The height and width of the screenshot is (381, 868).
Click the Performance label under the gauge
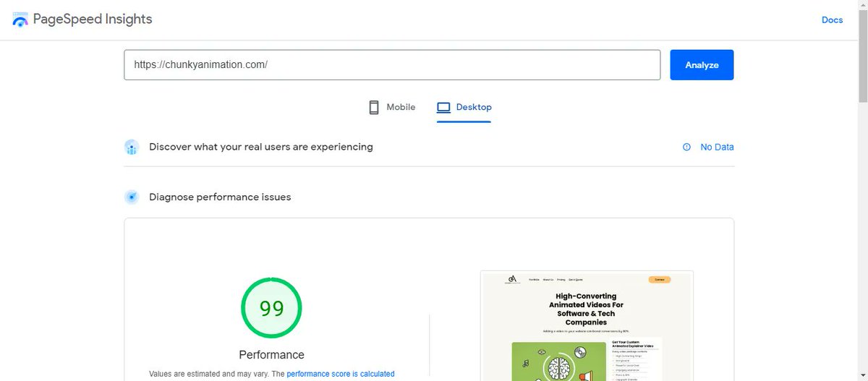point(271,355)
